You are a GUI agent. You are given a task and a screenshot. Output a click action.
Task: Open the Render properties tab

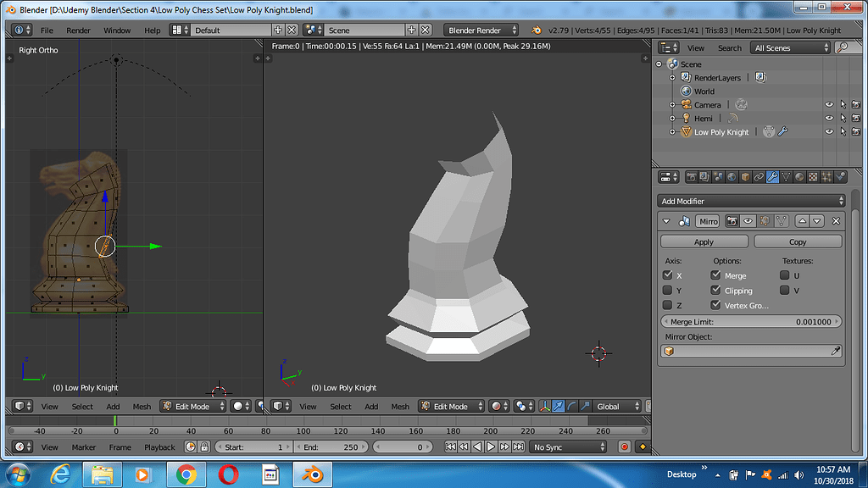pyautogui.click(x=691, y=177)
